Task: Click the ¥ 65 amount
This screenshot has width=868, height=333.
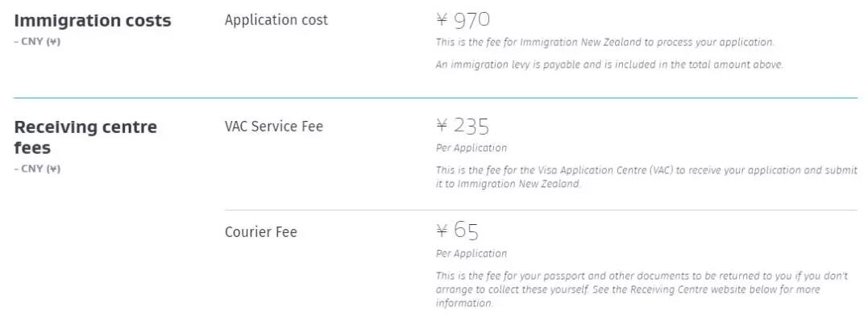Action: coord(457,231)
